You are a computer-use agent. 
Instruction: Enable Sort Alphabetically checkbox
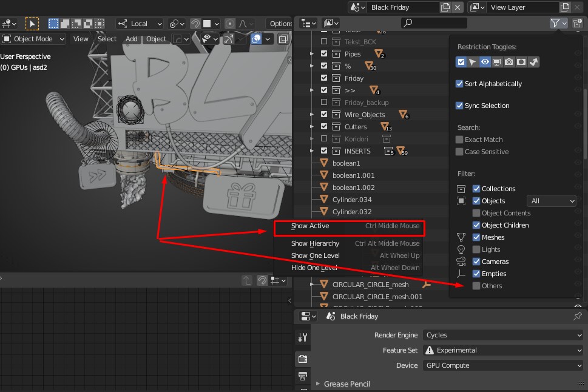pos(459,84)
